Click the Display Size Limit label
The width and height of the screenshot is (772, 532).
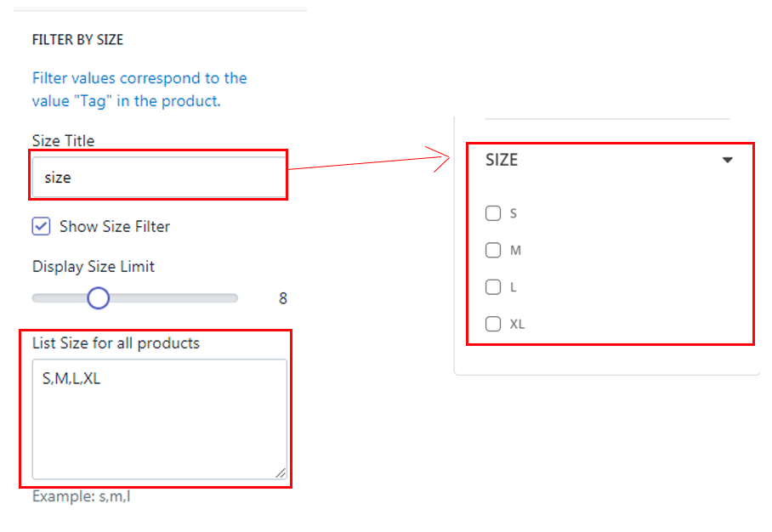pyautogui.click(x=94, y=266)
